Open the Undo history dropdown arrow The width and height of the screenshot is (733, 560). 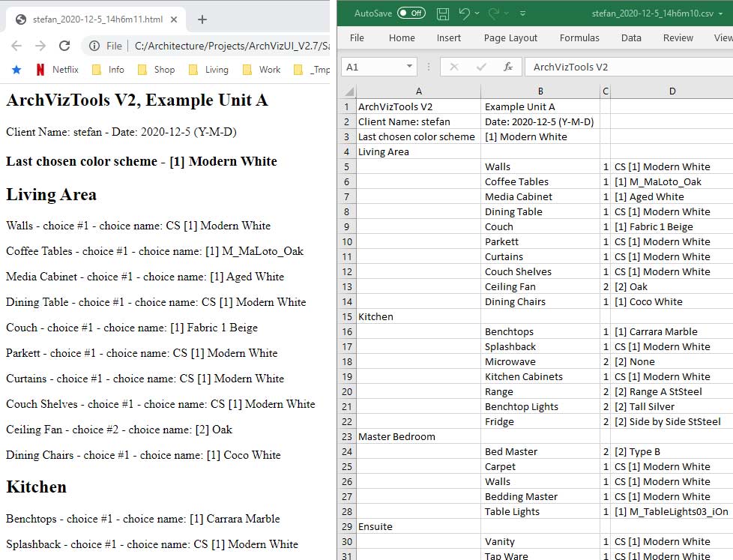[x=477, y=13]
